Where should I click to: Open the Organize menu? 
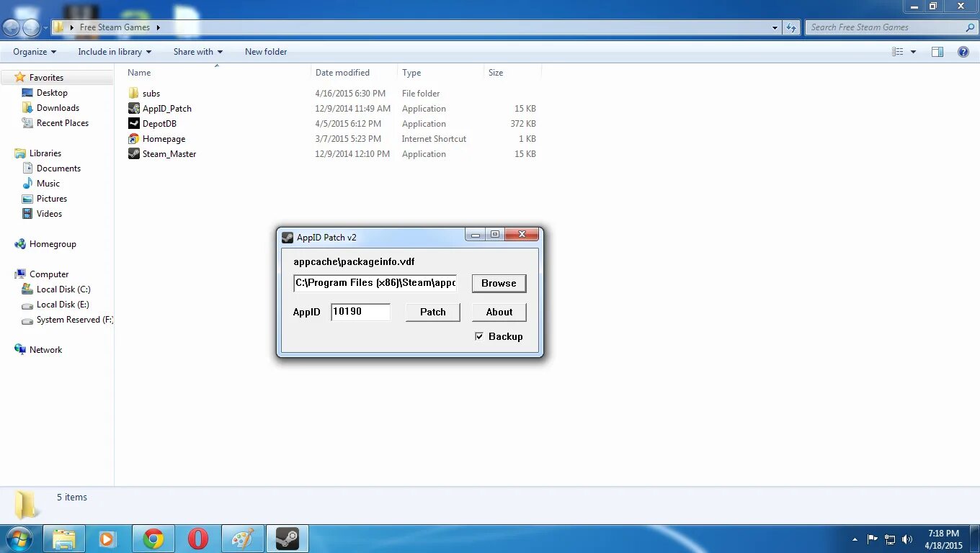tap(35, 52)
